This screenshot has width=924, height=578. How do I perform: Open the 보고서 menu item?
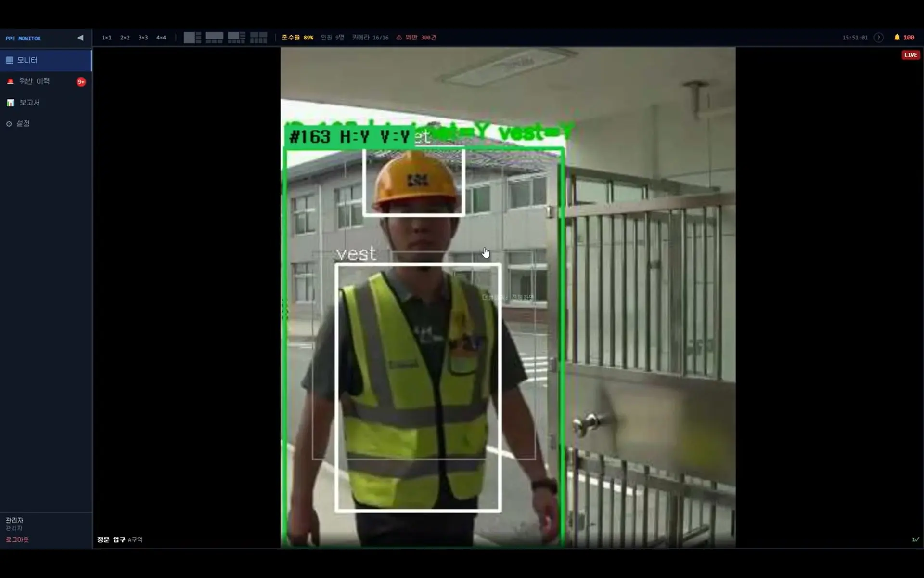(x=46, y=103)
